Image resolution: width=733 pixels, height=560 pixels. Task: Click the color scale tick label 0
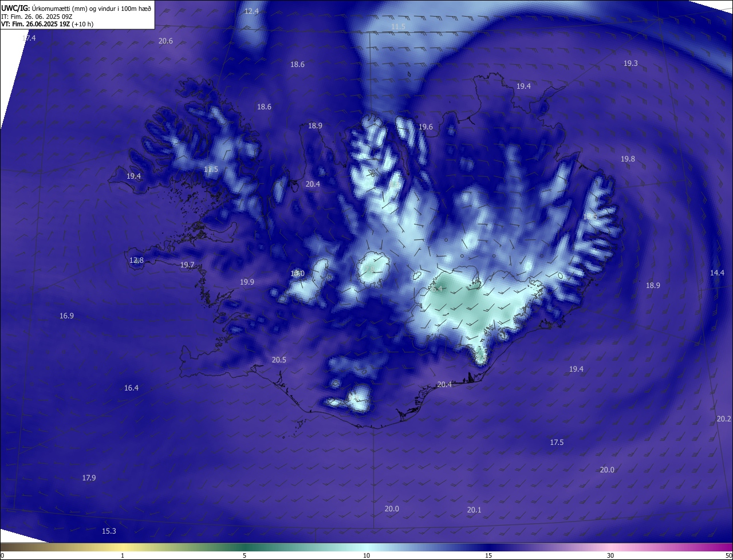point(2,555)
